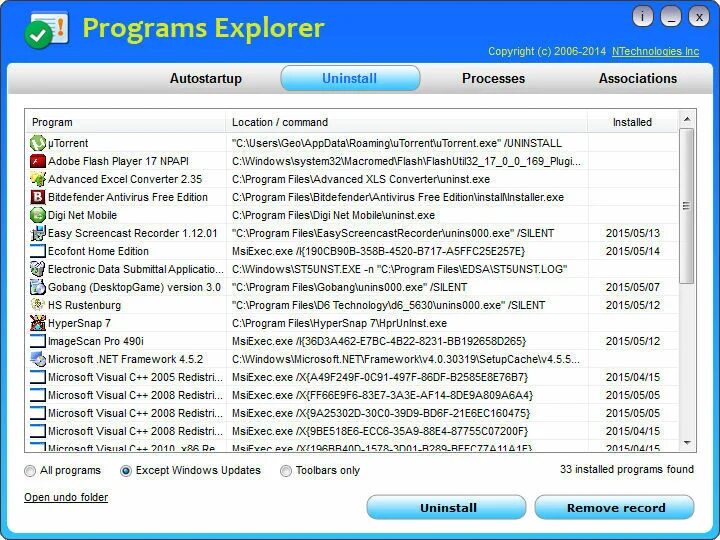Switch to the Processes tab

click(x=493, y=79)
